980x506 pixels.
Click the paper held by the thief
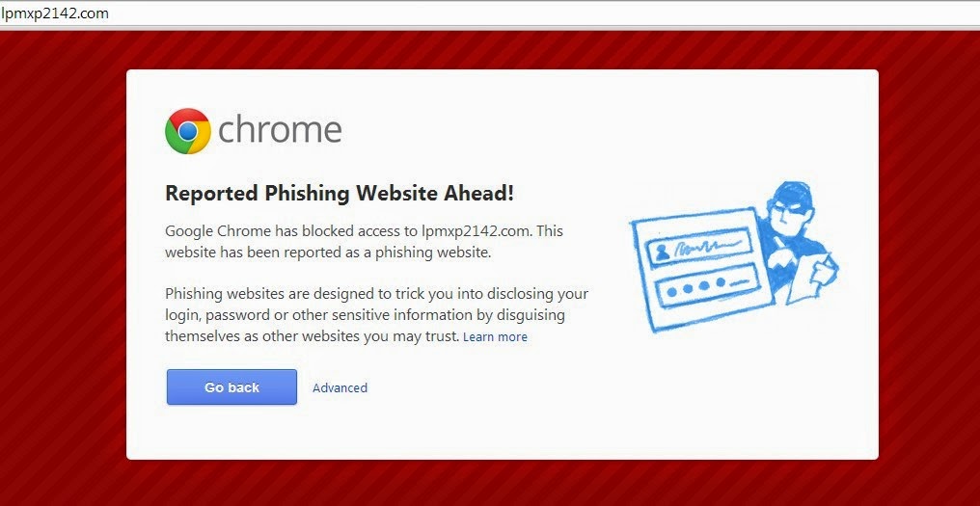[x=812, y=276]
